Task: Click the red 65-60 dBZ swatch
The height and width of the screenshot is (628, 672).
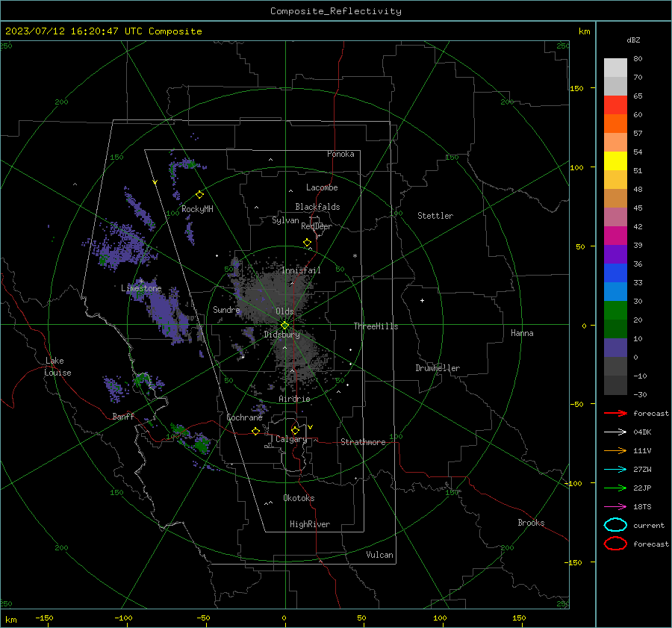Action: pos(615,105)
